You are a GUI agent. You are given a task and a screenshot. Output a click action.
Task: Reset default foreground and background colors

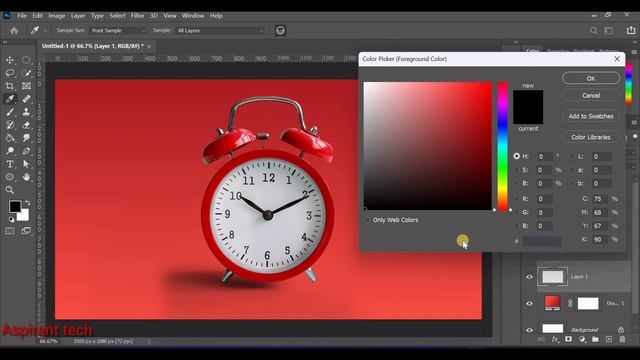click(11, 220)
